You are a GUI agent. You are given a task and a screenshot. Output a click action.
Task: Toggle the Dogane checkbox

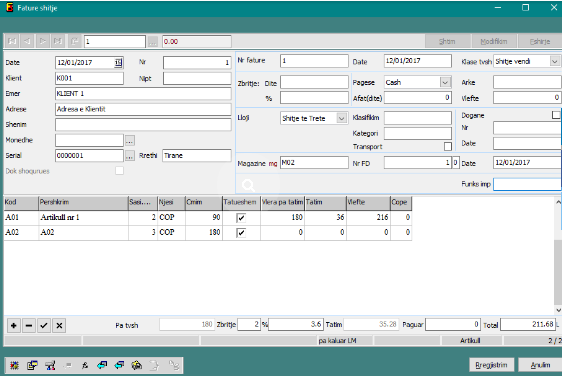point(556,115)
